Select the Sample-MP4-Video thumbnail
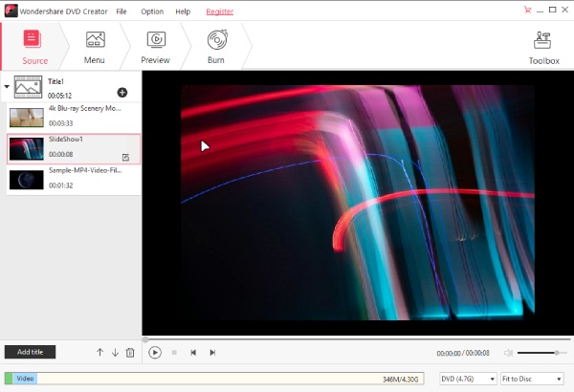The image size is (574, 392). tap(27, 180)
